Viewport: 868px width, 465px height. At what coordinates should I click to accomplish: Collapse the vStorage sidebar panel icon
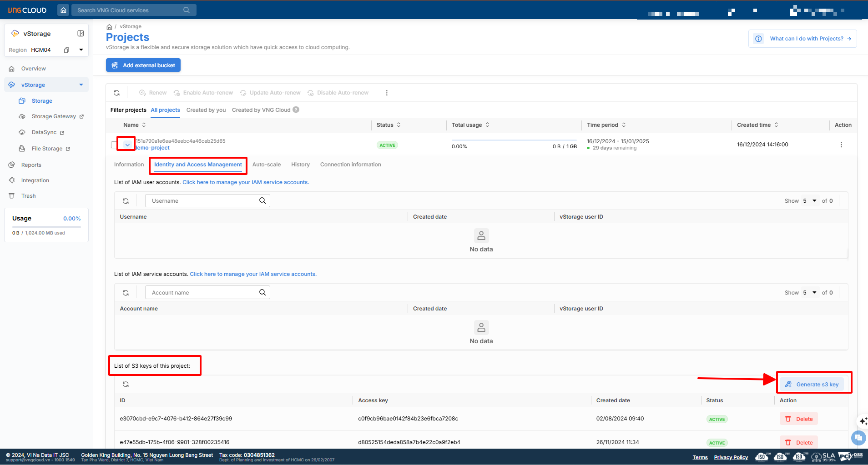(x=81, y=33)
